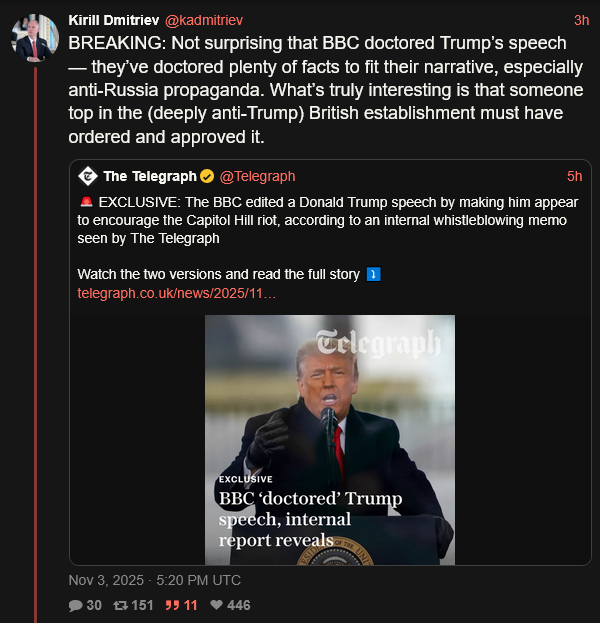Viewport: 600px width, 623px height.
Task: Click The Telegraph's gold verified badge
Action: click(x=207, y=177)
